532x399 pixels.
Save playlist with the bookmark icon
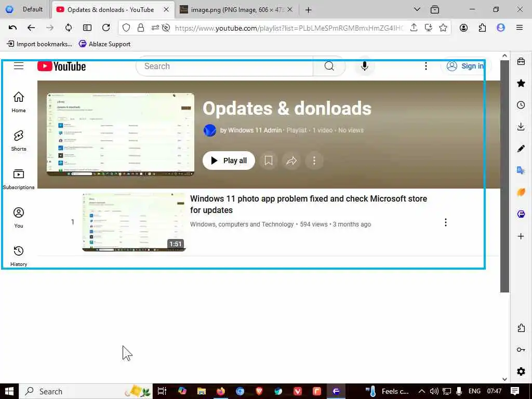tap(269, 161)
